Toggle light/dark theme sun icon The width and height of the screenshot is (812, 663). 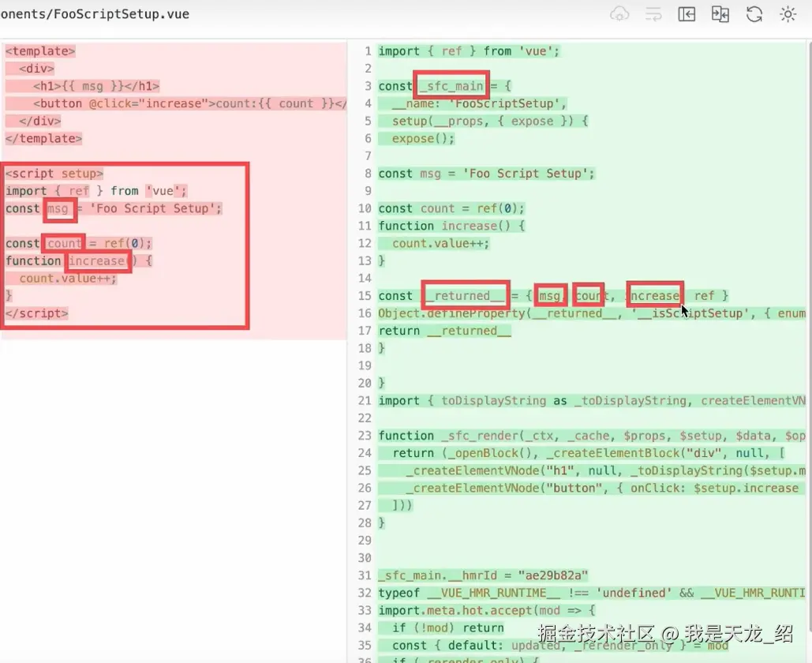(788, 14)
